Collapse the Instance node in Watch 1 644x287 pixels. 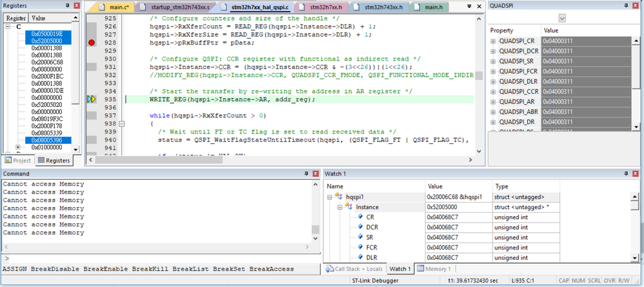[340, 207]
